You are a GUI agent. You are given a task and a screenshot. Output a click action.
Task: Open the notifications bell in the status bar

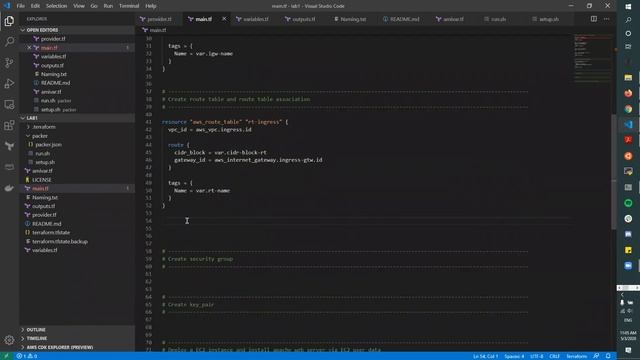click(x=608, y=356)
